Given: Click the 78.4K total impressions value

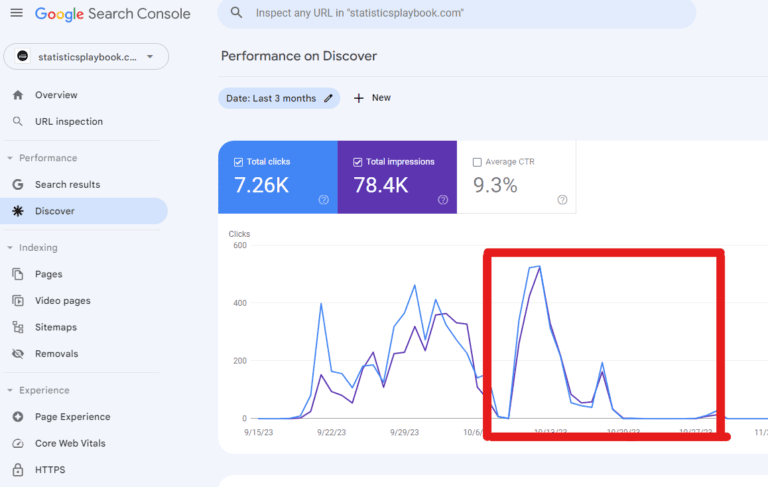Looking at the screenshot, I should coord(381,185).
